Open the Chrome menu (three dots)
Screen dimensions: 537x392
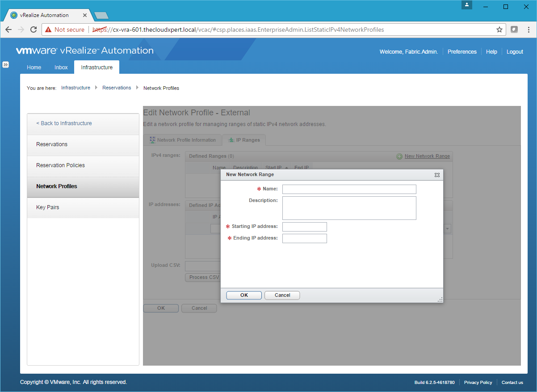pyautogui.click(x=528, y=30)
